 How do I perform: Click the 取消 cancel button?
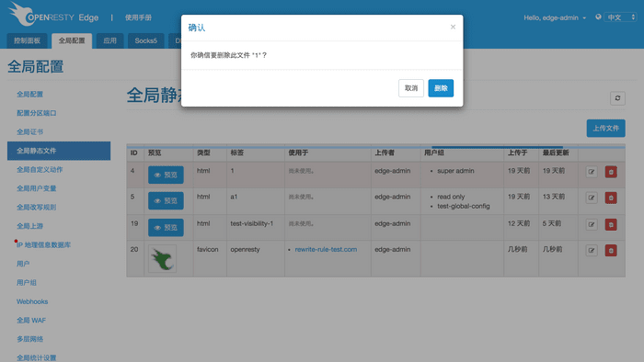[x=411, y=88]
